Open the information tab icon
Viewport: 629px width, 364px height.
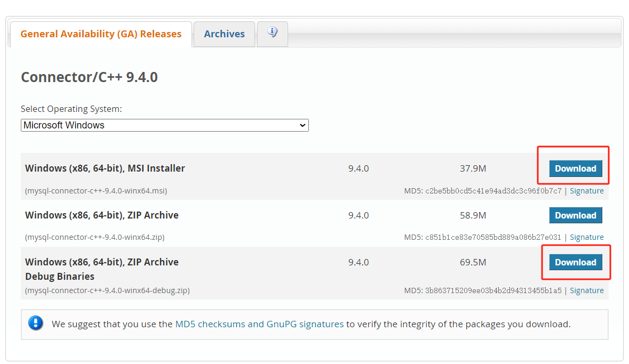click(x=273, y=32)
